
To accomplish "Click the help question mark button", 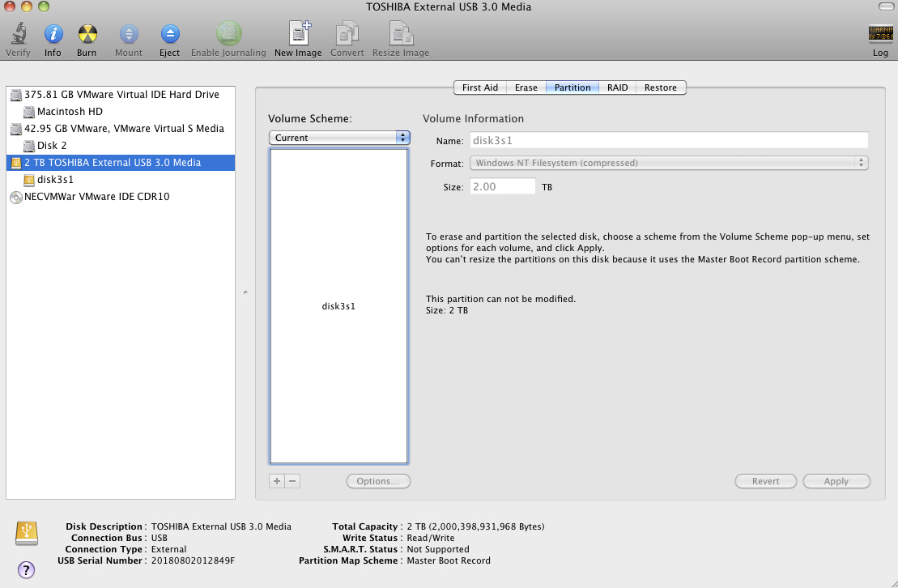I will (27, 569).
